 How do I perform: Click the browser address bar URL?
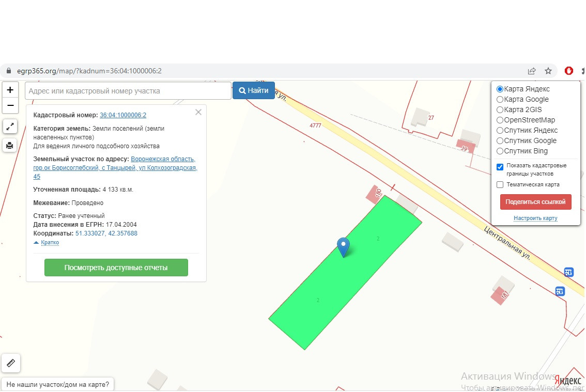(x=89, y=71)
